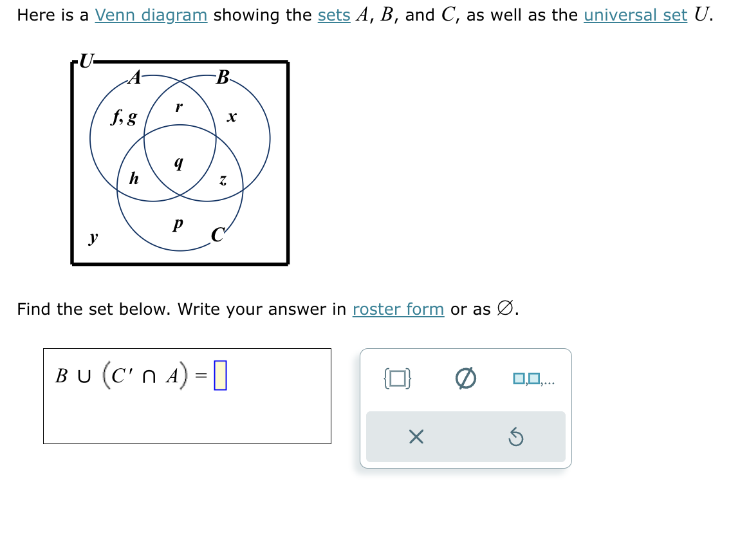Click the label B on circle B
The width and height of the screenshot is (740, 560).
222,77
